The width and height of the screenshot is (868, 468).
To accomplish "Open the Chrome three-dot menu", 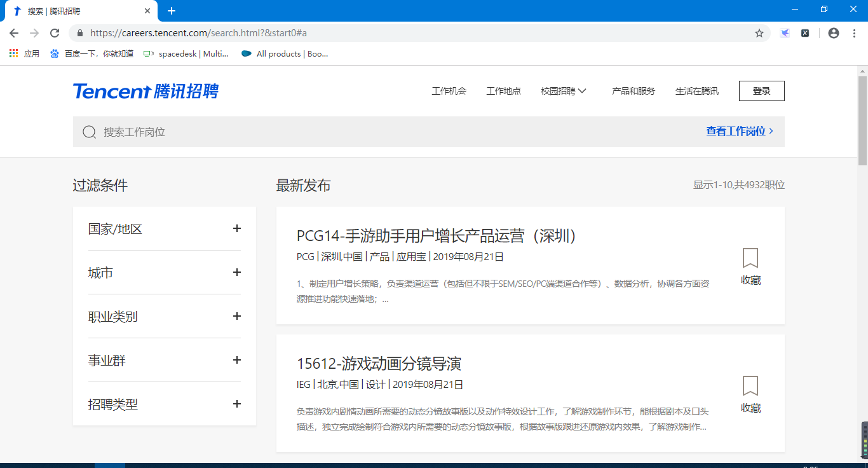I will click(854, 33).
